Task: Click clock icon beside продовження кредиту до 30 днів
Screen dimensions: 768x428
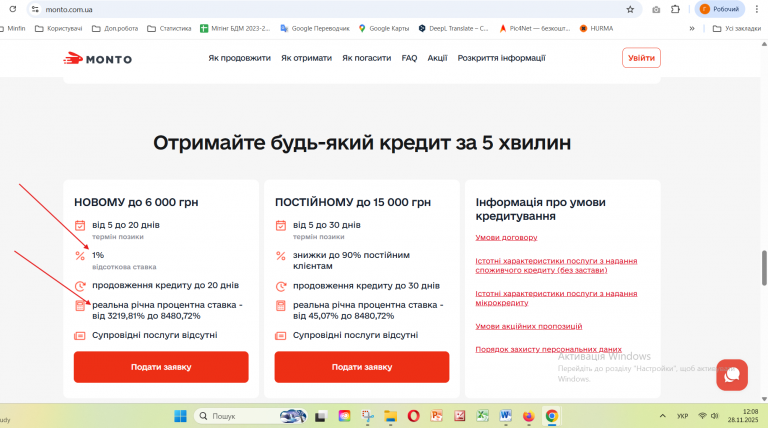Action: click(281, 286)
